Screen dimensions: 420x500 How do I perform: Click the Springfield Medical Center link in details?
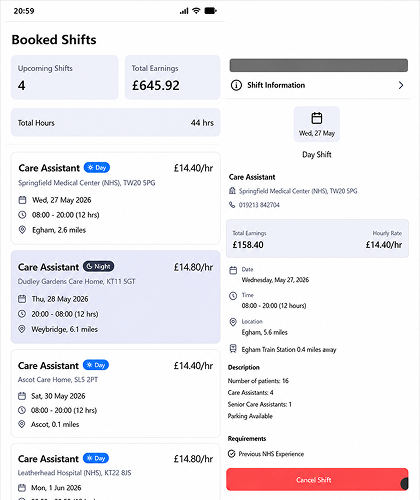(x=298, y=191)
